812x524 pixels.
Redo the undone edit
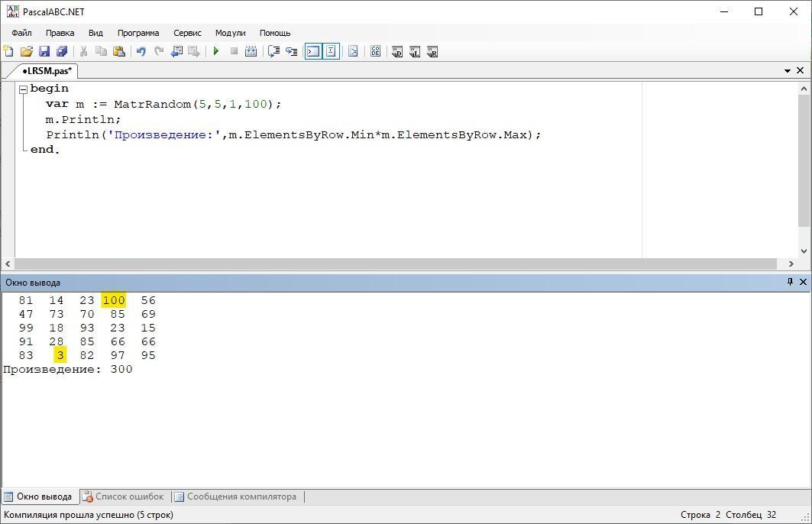(159, 51)
